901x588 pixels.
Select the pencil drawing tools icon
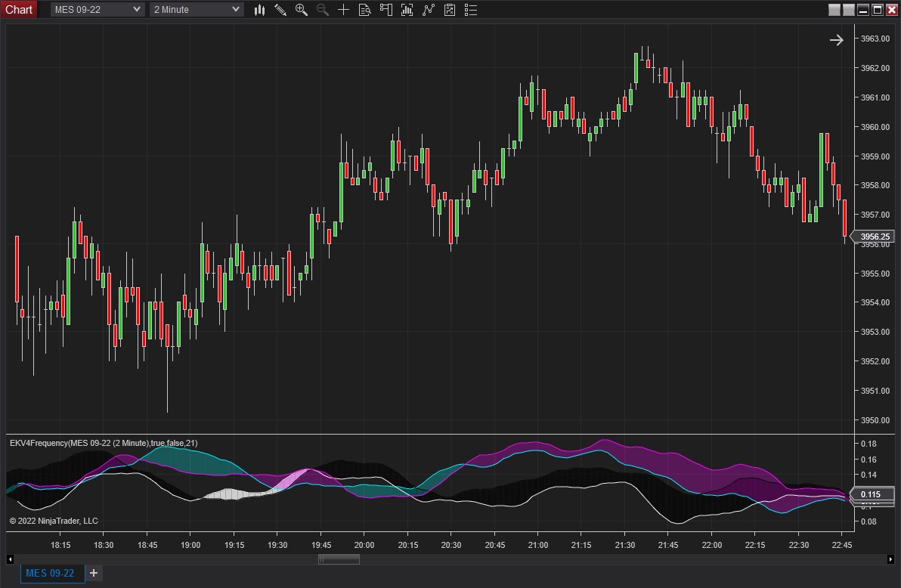pos(280,10)
